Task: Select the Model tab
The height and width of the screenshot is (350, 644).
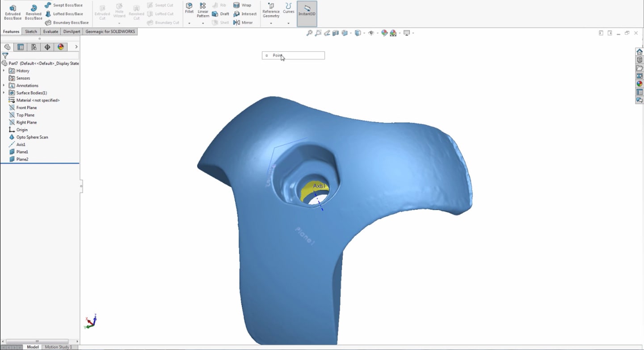Action: point(33,347)
